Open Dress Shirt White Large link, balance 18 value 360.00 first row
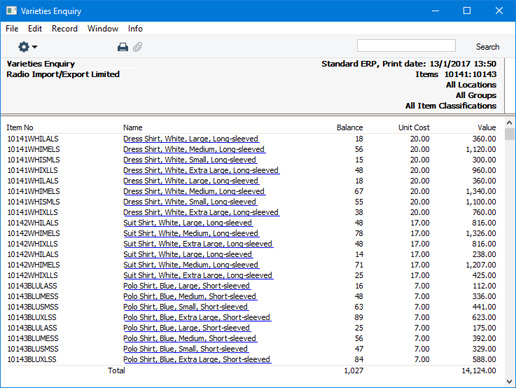The width and height of the screenshot is (516, 388). click(x=191, y=139)
